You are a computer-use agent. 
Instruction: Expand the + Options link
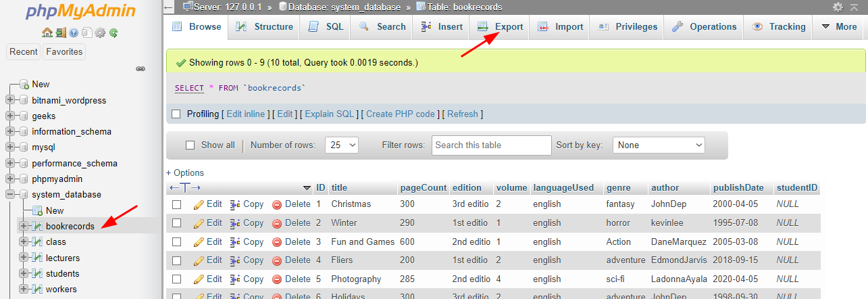185,172
